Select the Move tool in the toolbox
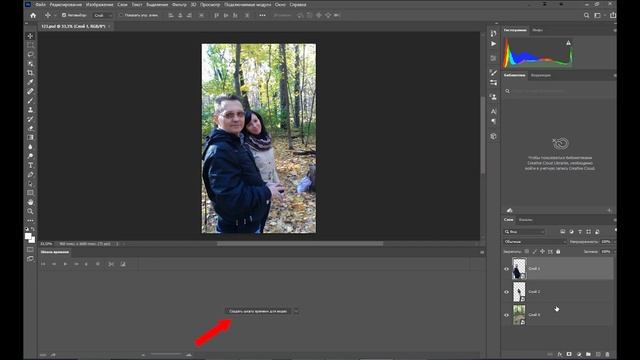 pos(30,36)
